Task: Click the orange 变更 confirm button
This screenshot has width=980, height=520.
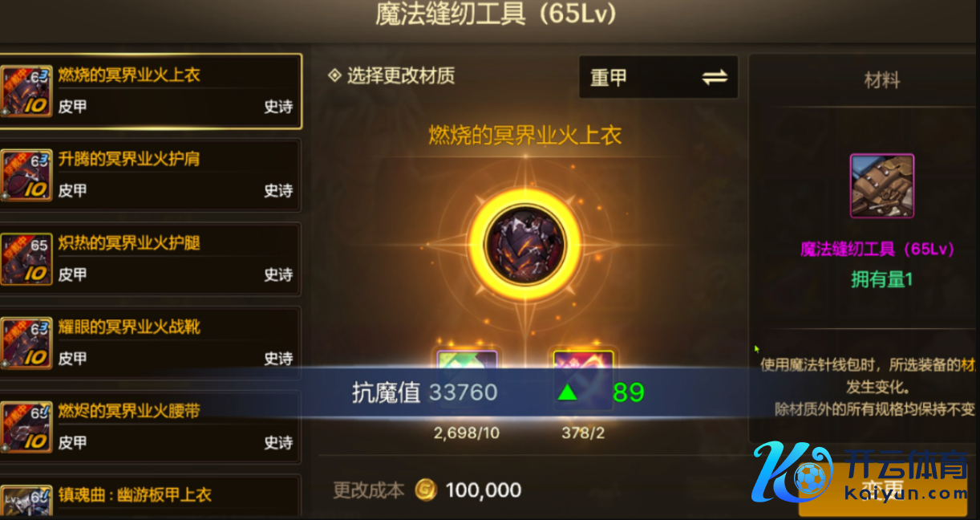Action: click(x=882, y=488)
